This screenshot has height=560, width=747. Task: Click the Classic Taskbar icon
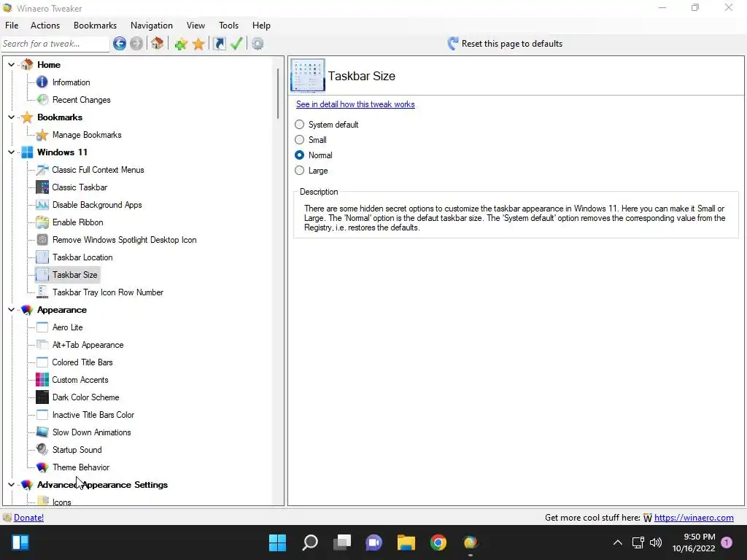click(42, 187)
